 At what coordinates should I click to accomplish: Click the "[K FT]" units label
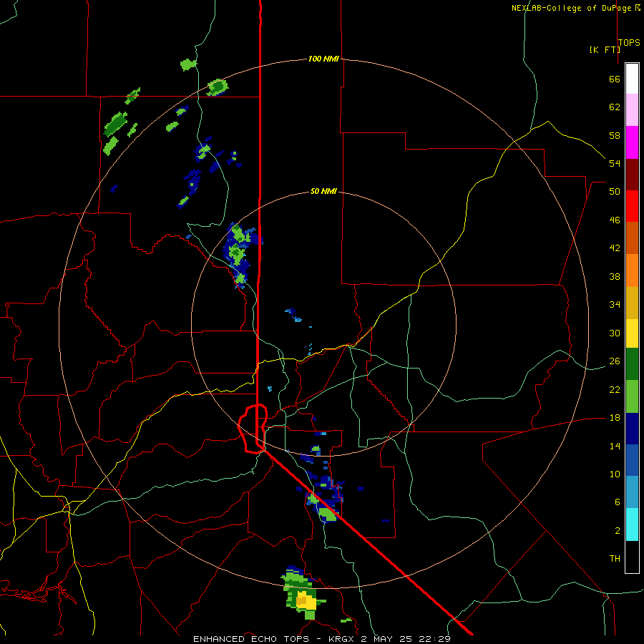pos(605,49)
